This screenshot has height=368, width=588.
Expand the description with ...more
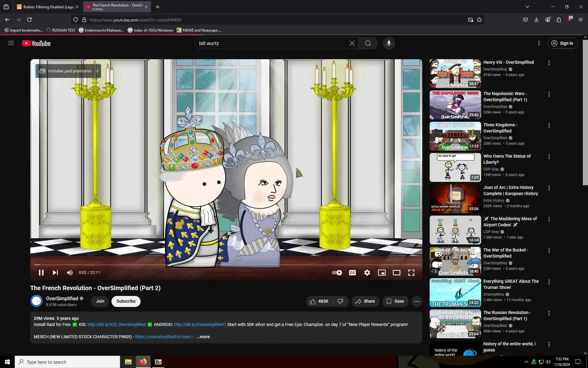[x=203, y=337]
